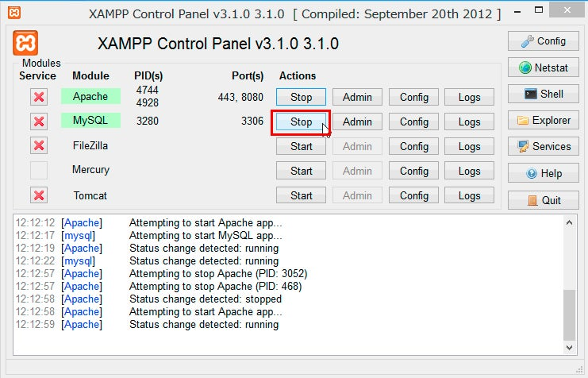Maximize the XAMPP window
Viewport: 588px width, 378px height.
coord(539,10)
